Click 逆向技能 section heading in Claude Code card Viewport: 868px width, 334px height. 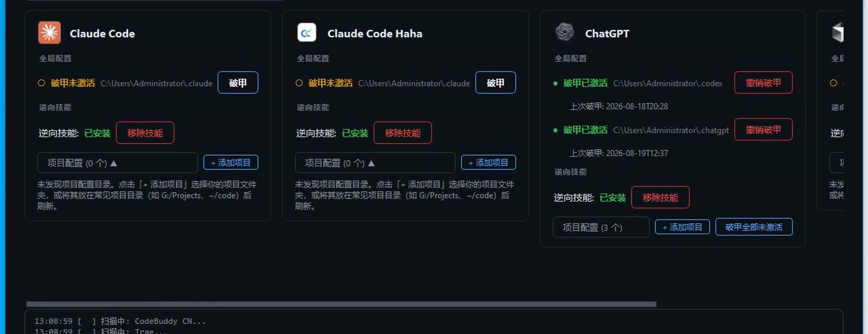click(x=55, y=107)
